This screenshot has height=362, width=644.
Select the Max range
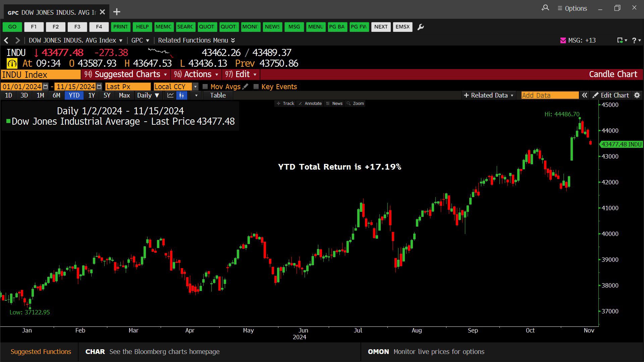tap(124, 95)
